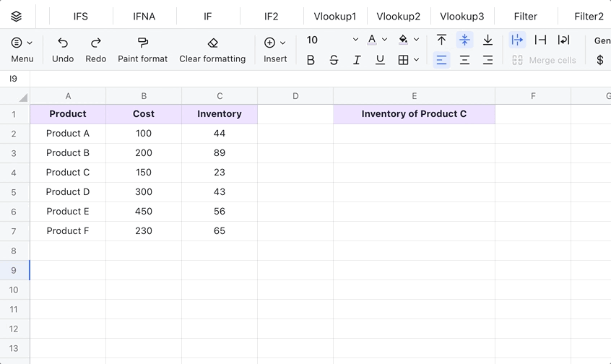
Task: Toggle underline formatting
Action: pyautogui.click(x=380, y=61)
